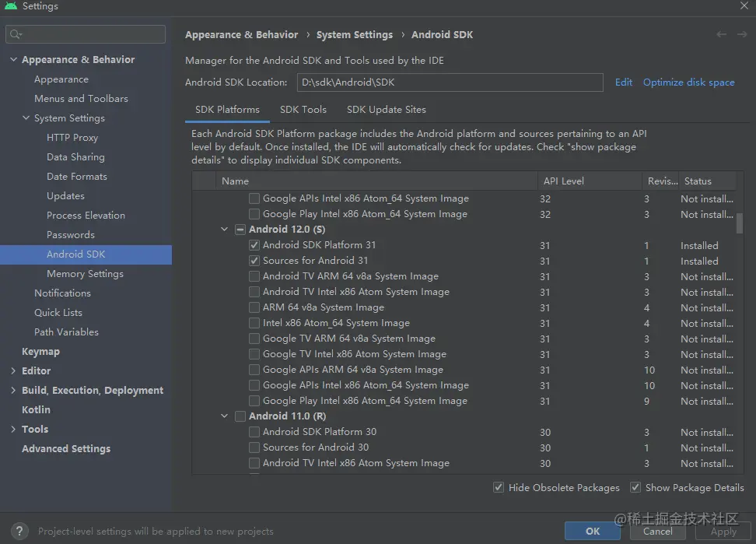Open Memory Settings page
Screen dimensions: 756x544
pyautogui.click(x=85, y=273)
